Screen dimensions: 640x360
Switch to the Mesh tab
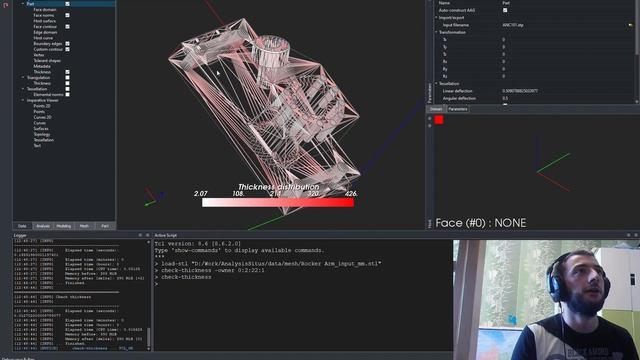pyautogui.click(x=84, y=226)
